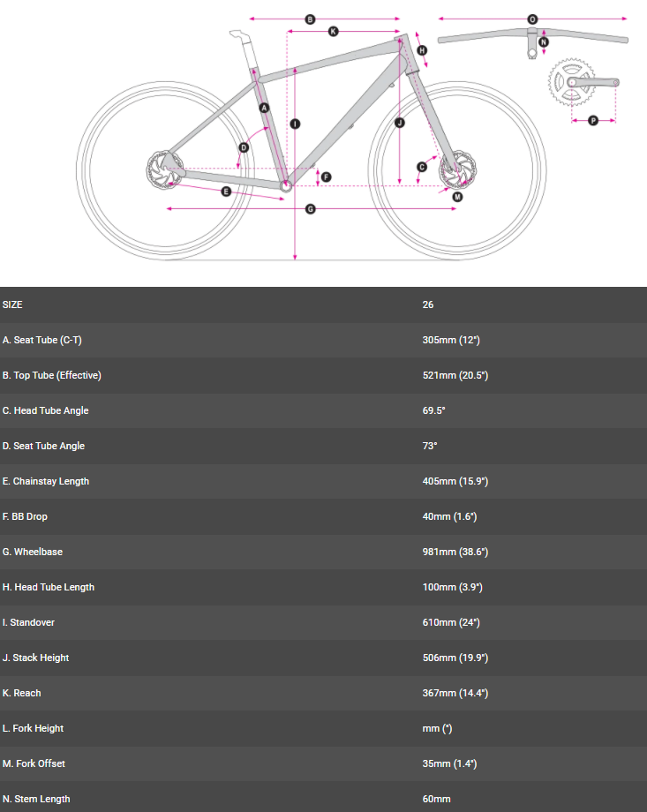The width and height of the screenshot is (647, 812).
Task: Click the D seat tube angle marker
Action: (x=245, y=147)
